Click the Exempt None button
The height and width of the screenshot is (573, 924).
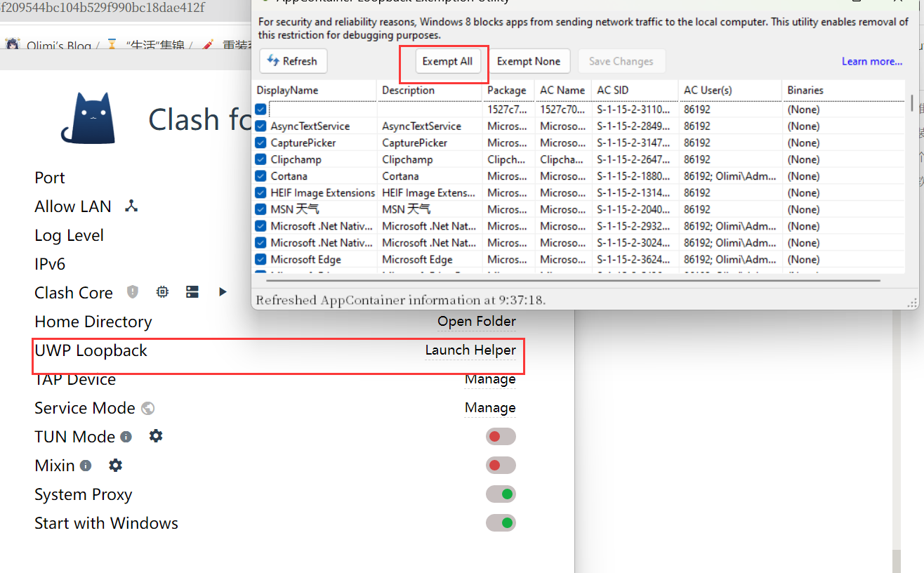point(529,61)
